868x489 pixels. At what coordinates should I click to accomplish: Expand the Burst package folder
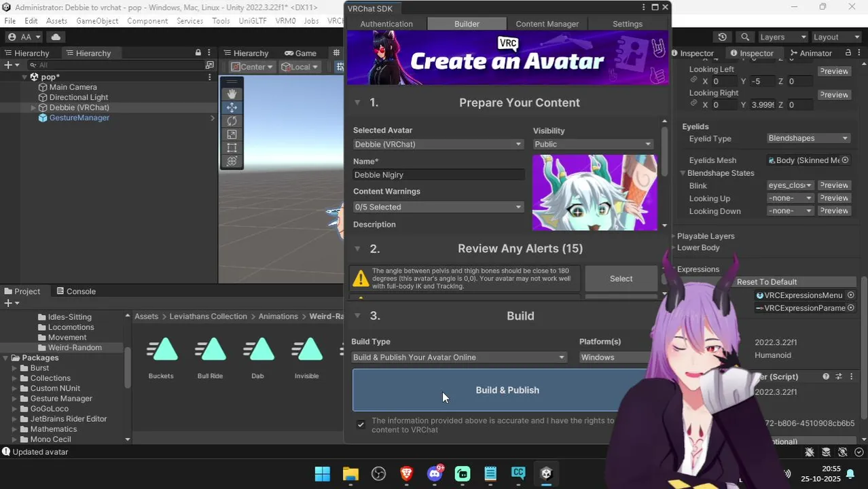pyautogui.click(x=14, y=368)
